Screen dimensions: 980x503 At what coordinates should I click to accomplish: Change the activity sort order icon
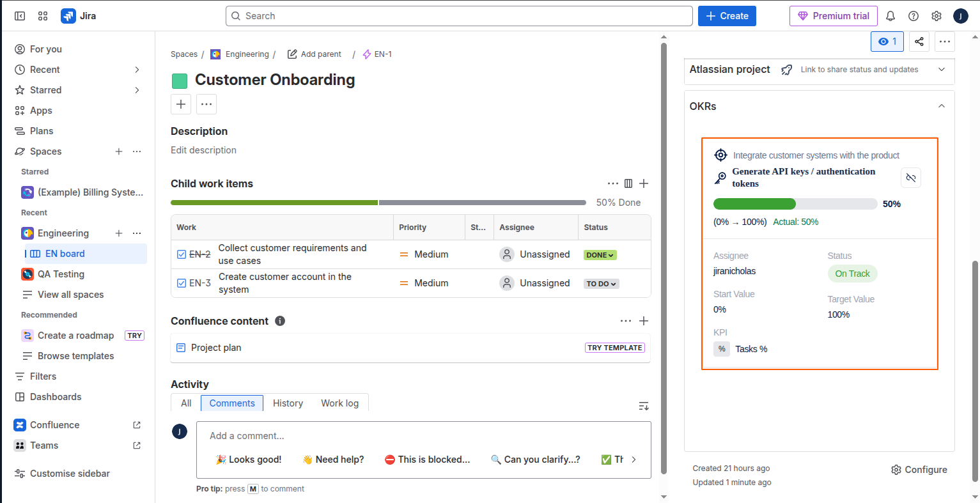click(x=644, y=406)
